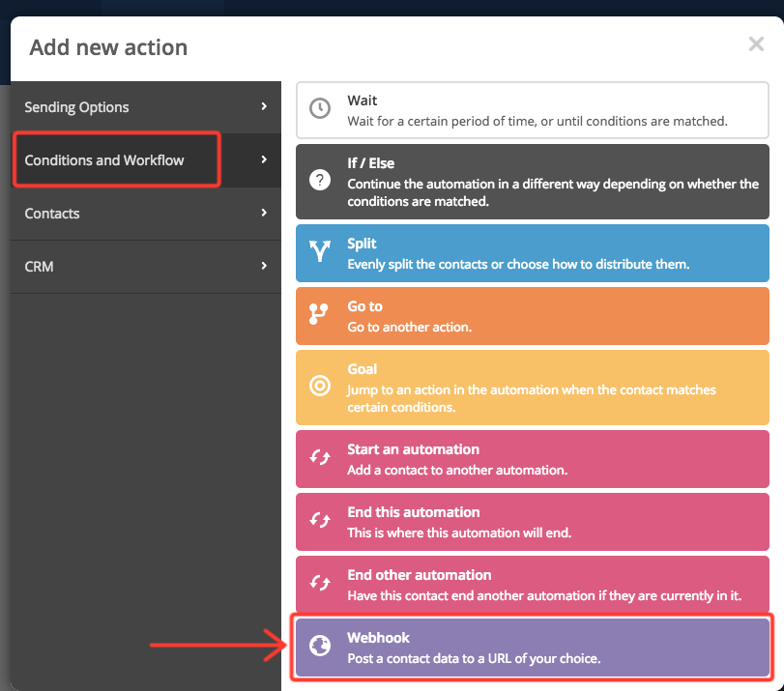This screenshot has width=784, height=691.
Task: Click the question mark If/Else icon
Action: click(320, 180)
